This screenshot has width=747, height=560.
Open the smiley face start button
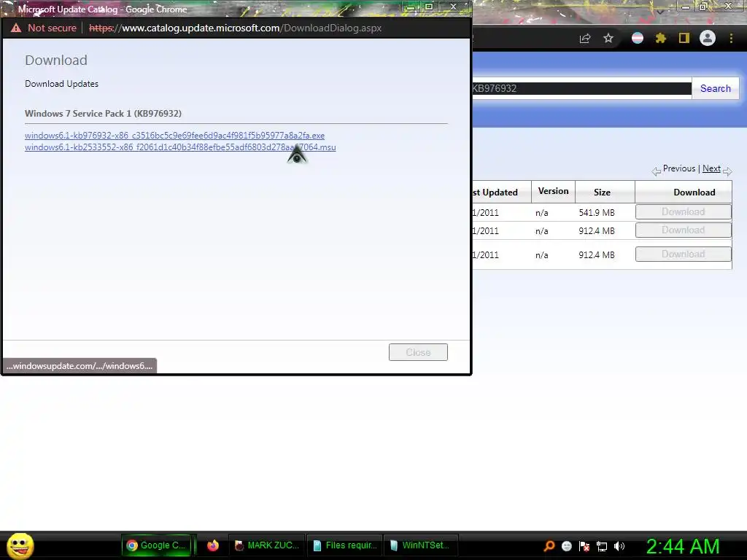[x=20, y=545]
